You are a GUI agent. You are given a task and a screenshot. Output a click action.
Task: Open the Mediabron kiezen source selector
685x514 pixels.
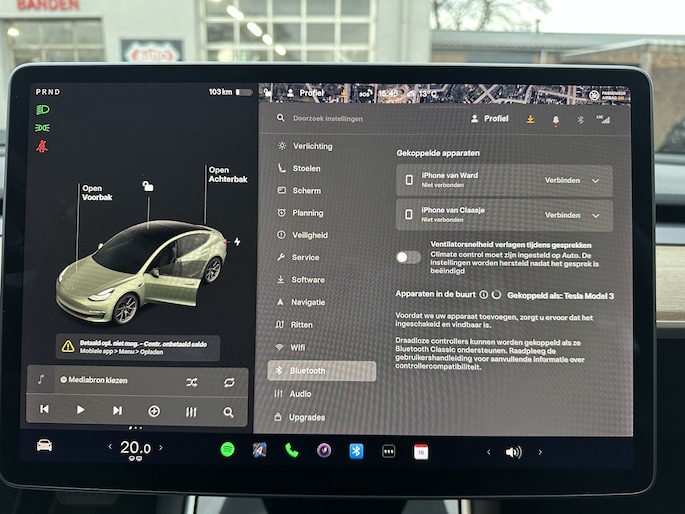coord(95,380)
